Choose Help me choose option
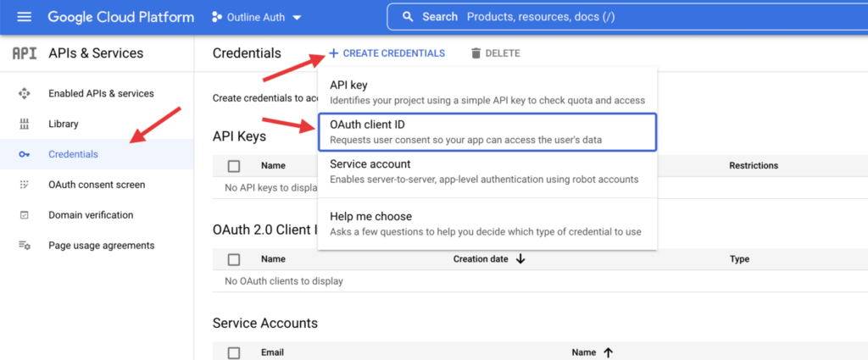This screenshot has width=868, height=360. [x=487, y=224]
